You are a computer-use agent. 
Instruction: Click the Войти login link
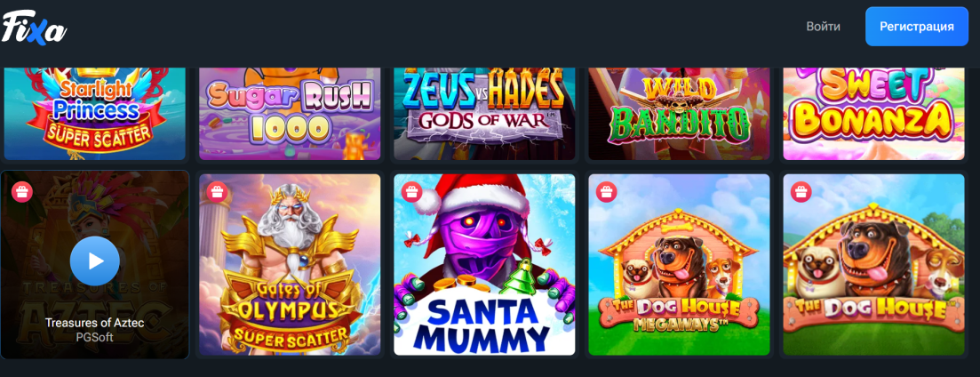(823, 27)
